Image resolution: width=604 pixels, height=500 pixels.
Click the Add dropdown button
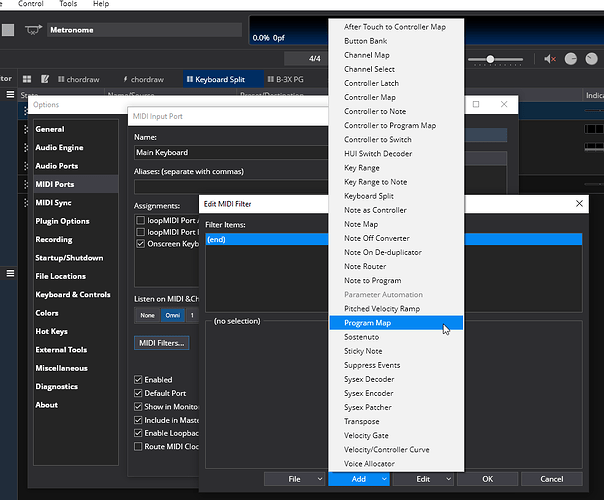pos(359,479)
